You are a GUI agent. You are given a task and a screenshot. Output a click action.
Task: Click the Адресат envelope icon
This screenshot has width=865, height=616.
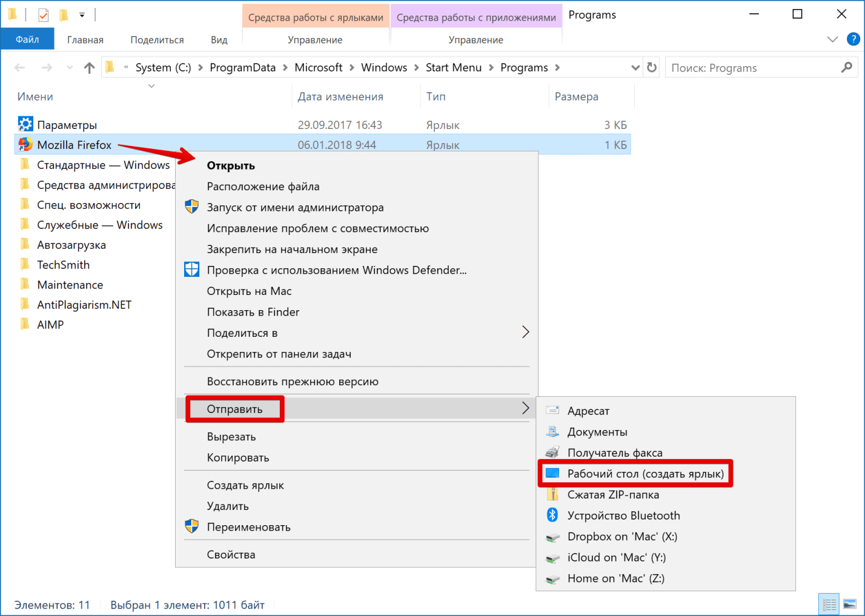552,410
